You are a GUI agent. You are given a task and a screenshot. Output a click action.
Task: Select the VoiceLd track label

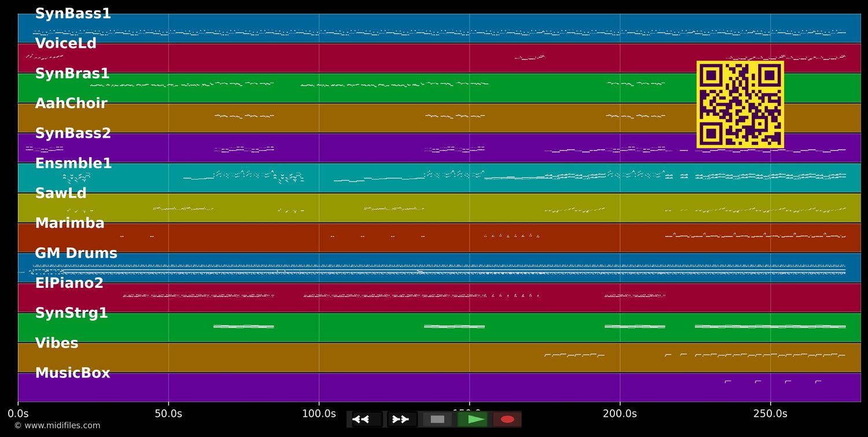click(x=65, y=43)
